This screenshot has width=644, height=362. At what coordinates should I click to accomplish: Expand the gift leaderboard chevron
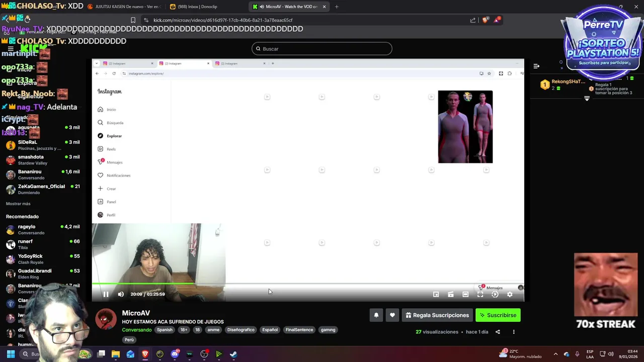coord(587,99)
